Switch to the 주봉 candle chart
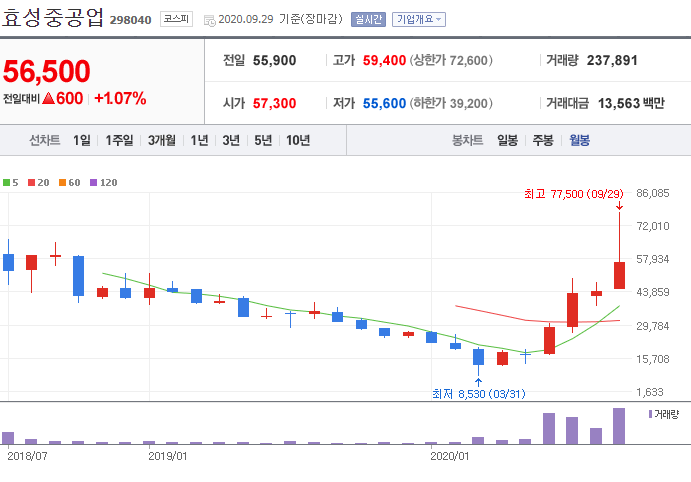Viewport: 691px width, 482px height. (x=543, y=141)
